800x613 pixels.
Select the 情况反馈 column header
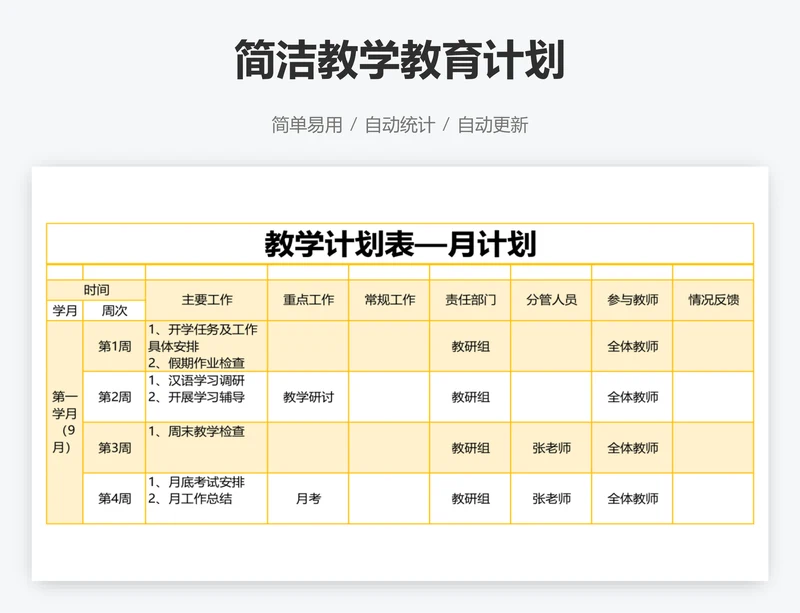tap(713, 300)
